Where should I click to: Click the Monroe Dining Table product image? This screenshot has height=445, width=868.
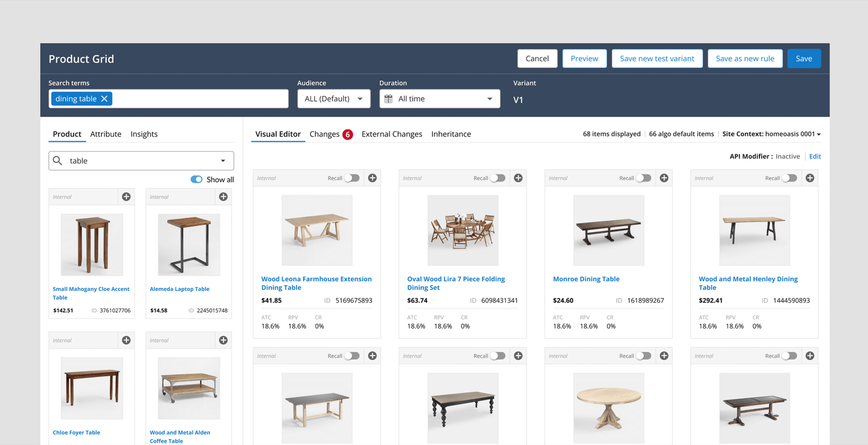pyautogui.click(x=609, y=230)
